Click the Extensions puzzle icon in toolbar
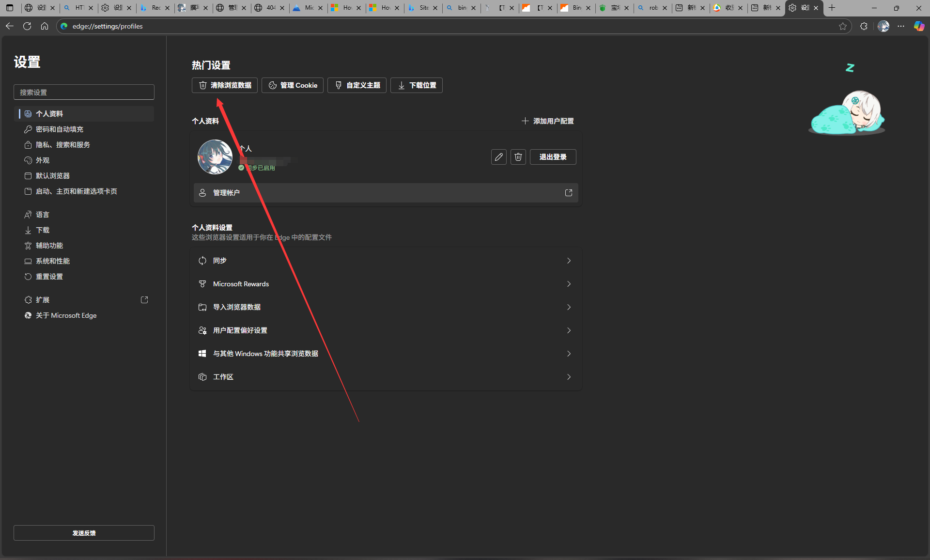 [x=864, y=26]
